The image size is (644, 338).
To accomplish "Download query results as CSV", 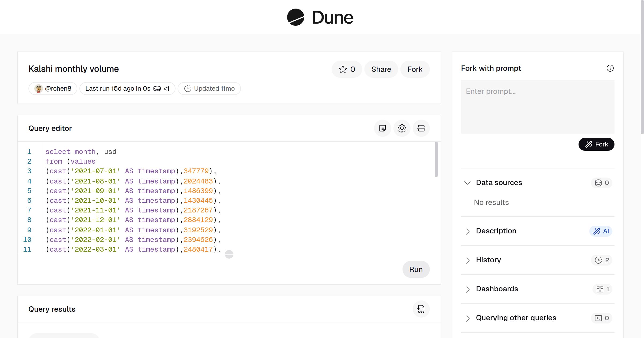I will pyautogui.click(x=421, y=309).
